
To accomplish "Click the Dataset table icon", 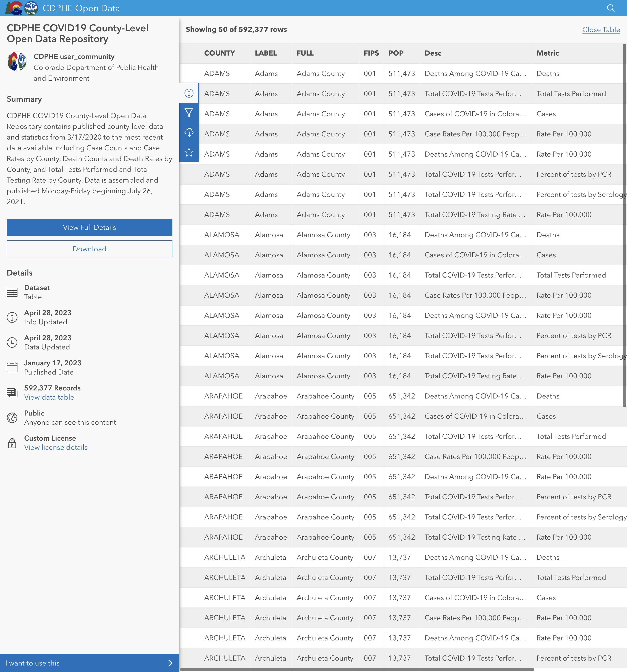I will pyautogui.click(x=12, y=292).
